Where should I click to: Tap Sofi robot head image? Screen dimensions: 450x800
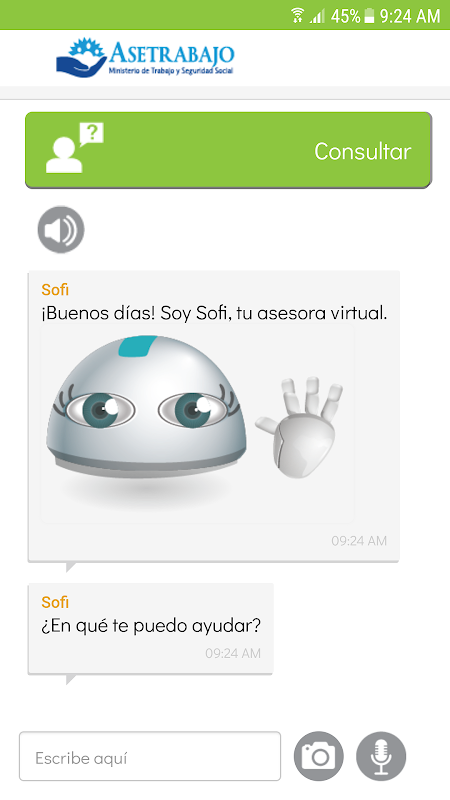(146, 406)
